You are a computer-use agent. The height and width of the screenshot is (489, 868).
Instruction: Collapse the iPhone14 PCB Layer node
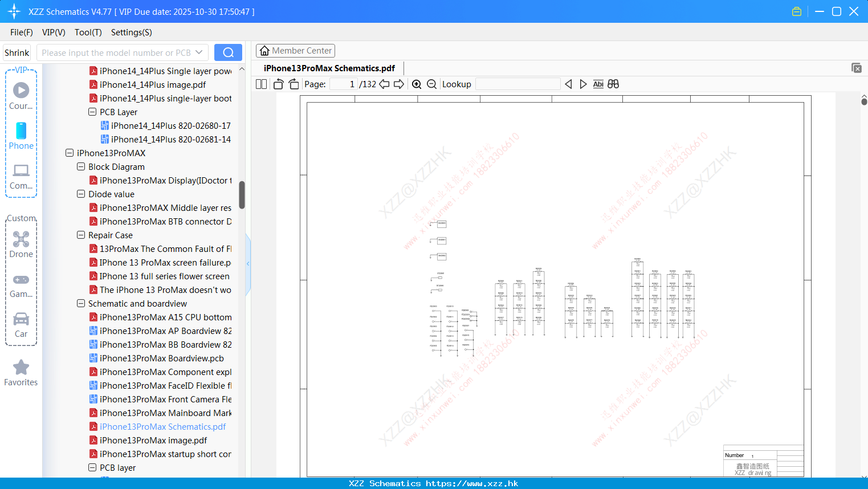point(92,112)
